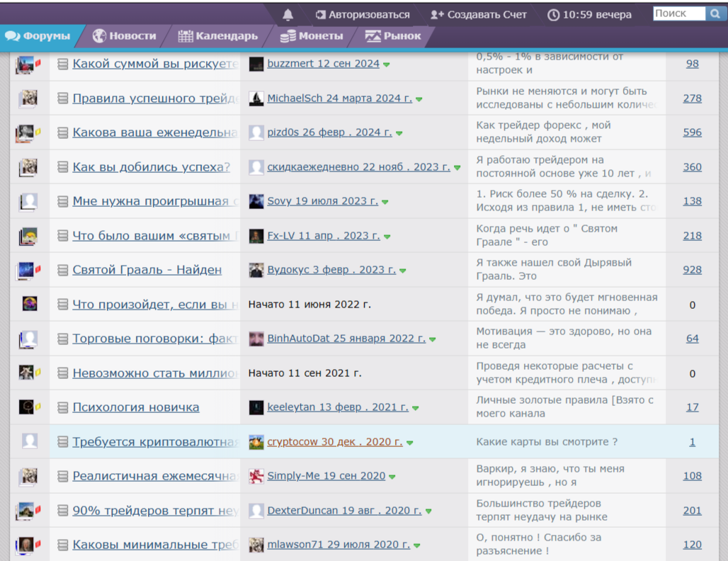
Task: Expand green arrow after DexterDuncan 19 авг. 2020
Action: [428, 511]
